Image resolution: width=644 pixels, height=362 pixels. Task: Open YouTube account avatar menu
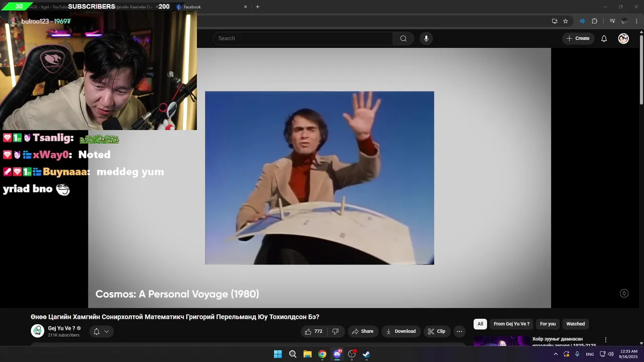coord(623,39)
